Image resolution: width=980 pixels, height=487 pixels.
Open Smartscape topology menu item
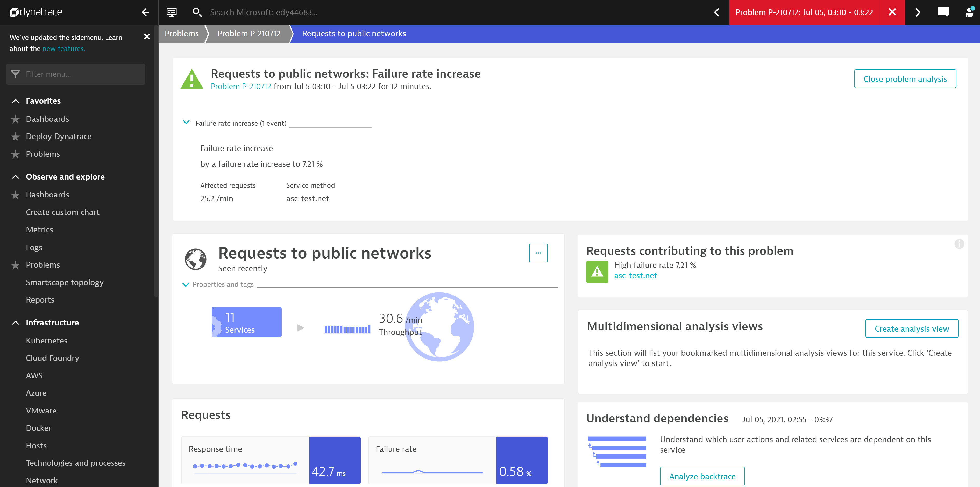[x=65, y=282]
